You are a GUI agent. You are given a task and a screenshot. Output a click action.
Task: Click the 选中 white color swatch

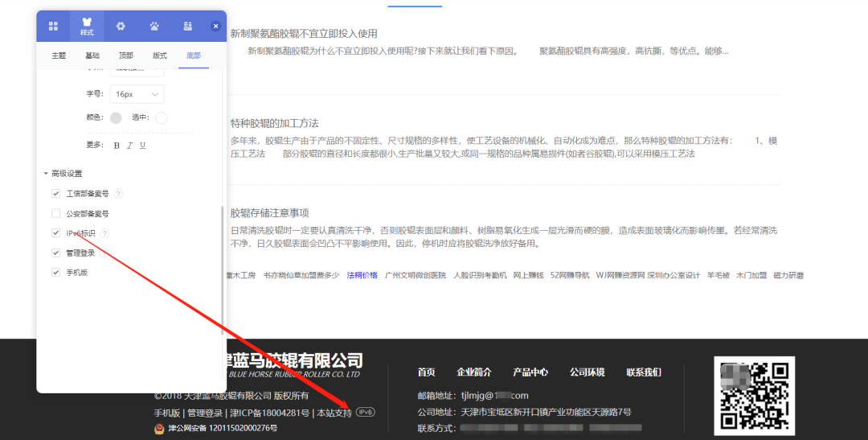pyautogui.click(x=162, y=118)
